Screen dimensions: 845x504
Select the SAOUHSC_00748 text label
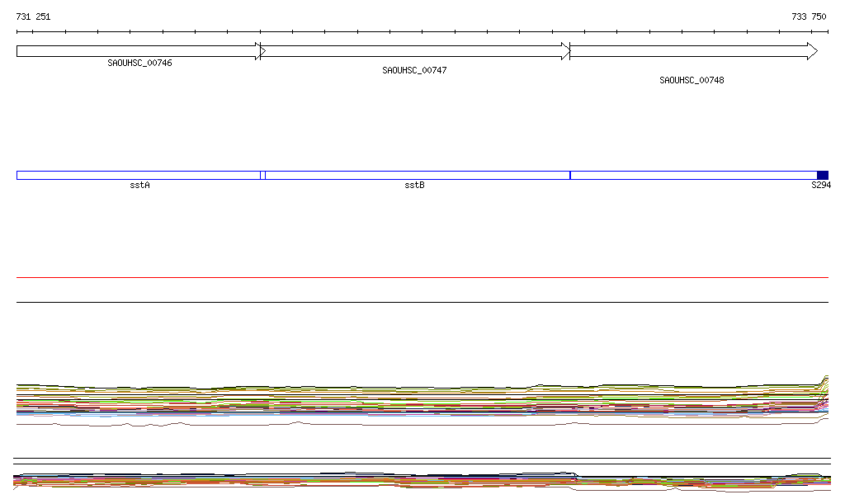[x=692, y=81]
